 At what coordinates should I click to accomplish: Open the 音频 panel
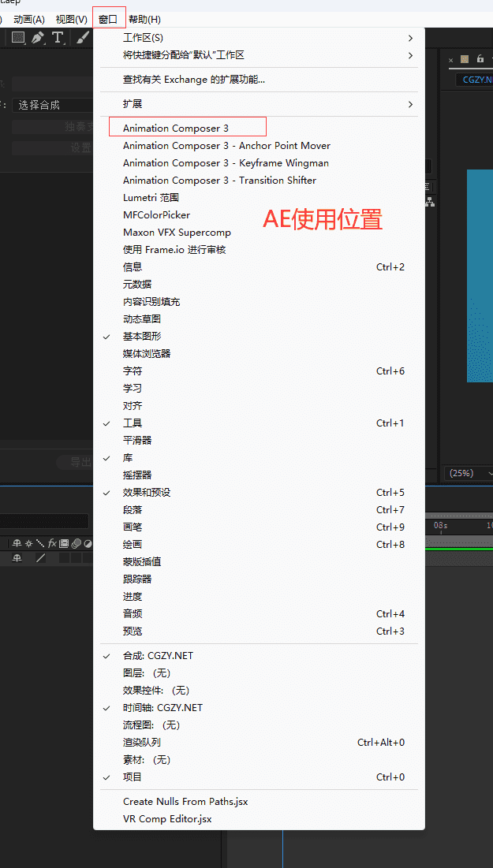pyautogui.click(x=259, y=614)
